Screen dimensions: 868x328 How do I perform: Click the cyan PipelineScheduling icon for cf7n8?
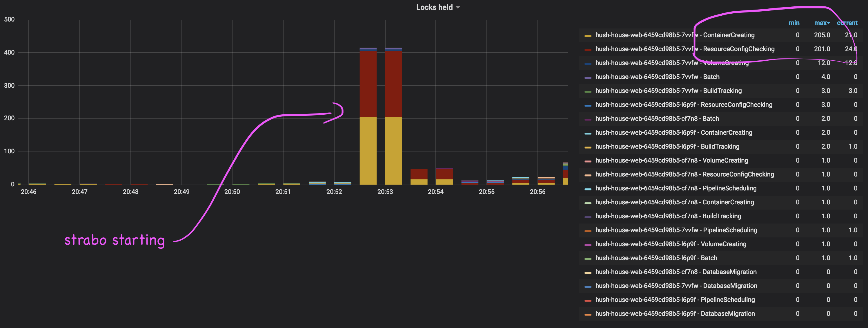point(588,188)
